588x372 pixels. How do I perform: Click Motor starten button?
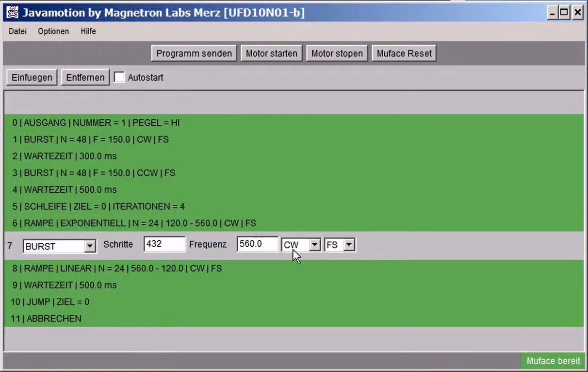coord(272,53)
